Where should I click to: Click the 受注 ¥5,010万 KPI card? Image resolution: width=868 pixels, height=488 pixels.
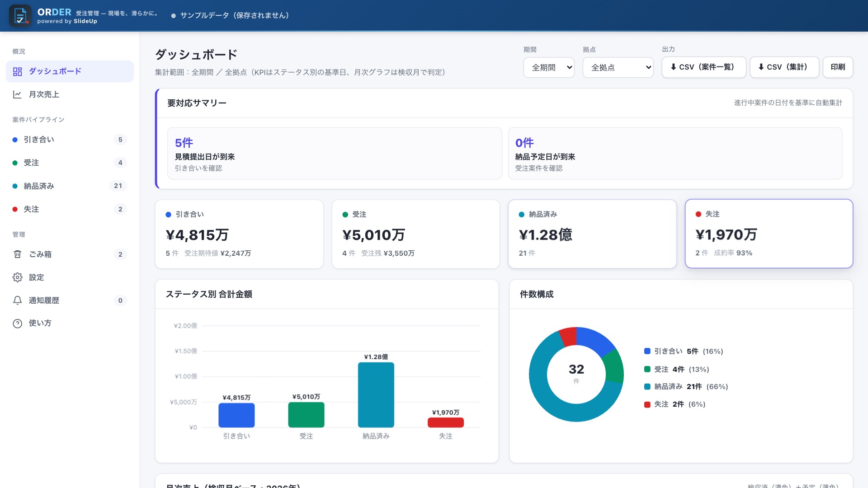point(416,234)
